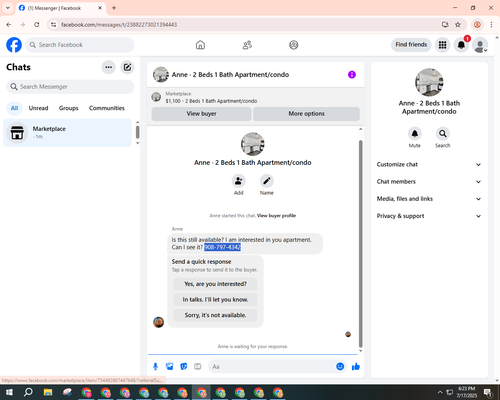Click the Search Facebook field
Image resolution: width=500 pixels, height=400 pixels.
tap(80, 45)
